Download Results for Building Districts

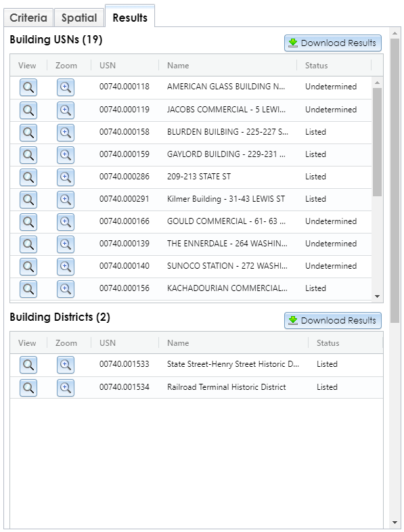pyautogui.click(x=333, y=321)
